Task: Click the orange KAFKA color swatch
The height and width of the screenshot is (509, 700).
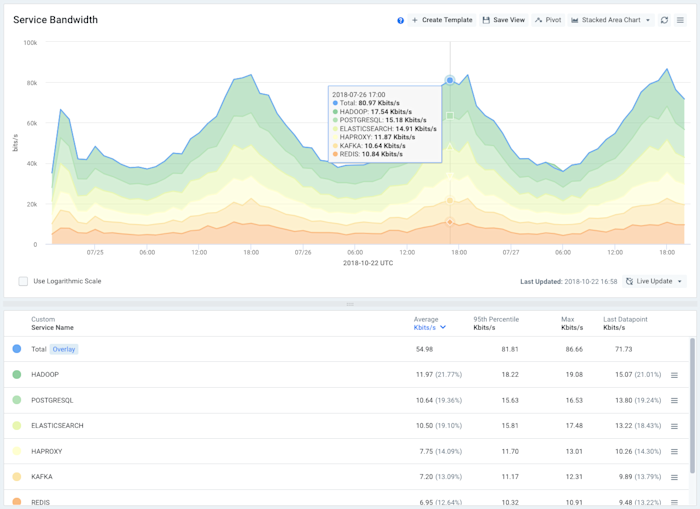Action: pyautogui.click(x=17, y=476)
